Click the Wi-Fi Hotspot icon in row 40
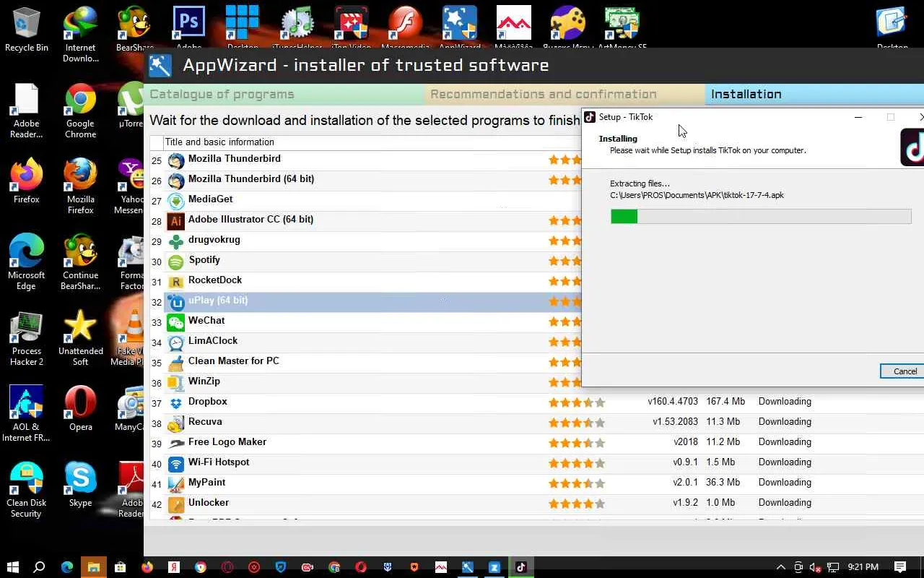924x578 pixels. point(175,464)
